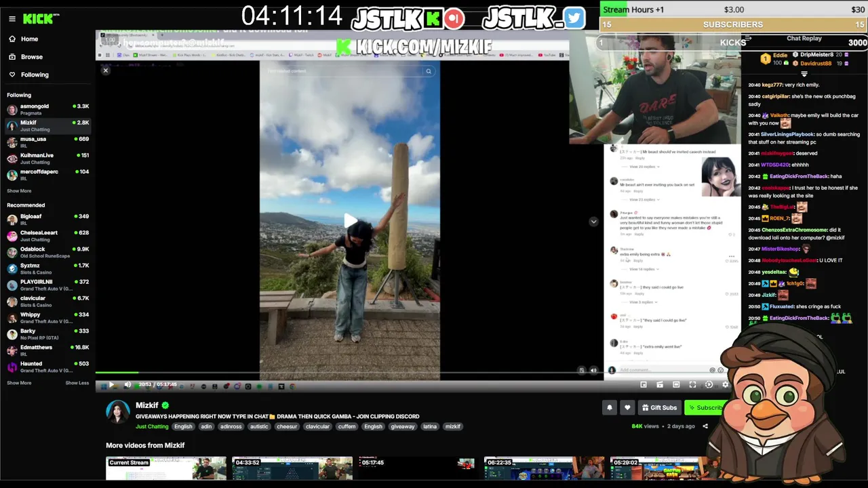
Task: Select the giveaway tag
Action: [x=403, y=426]
